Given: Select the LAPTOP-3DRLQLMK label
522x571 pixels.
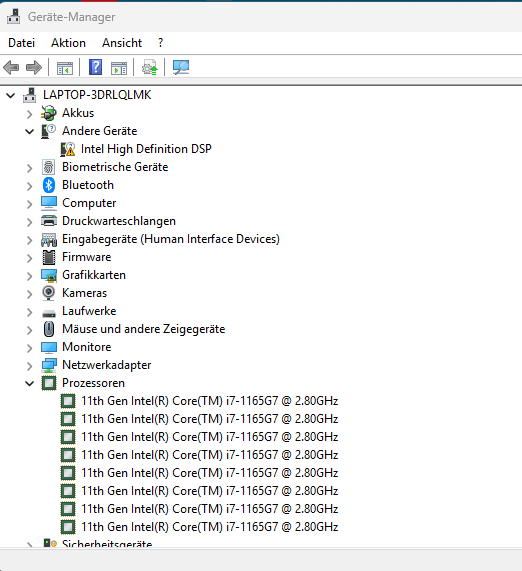Looking at the screenshot, I should point(97,95).
